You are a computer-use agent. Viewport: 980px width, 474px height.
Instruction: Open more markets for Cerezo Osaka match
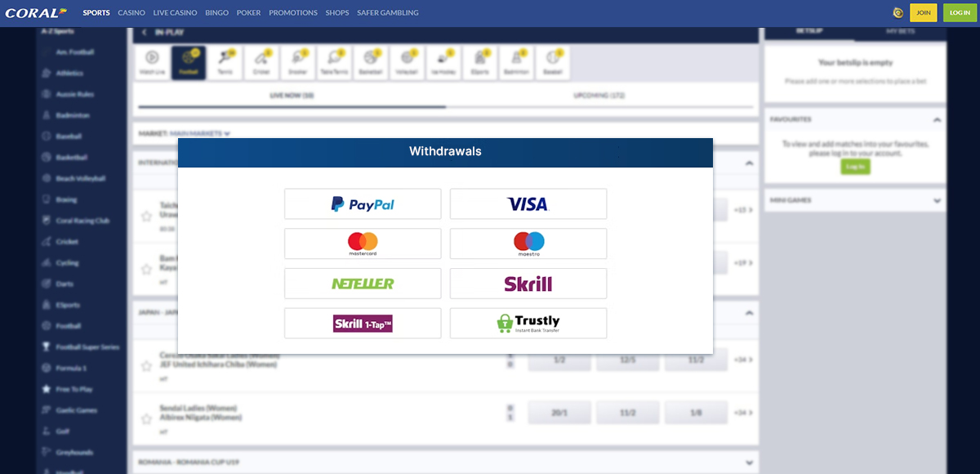pos(743,360)
